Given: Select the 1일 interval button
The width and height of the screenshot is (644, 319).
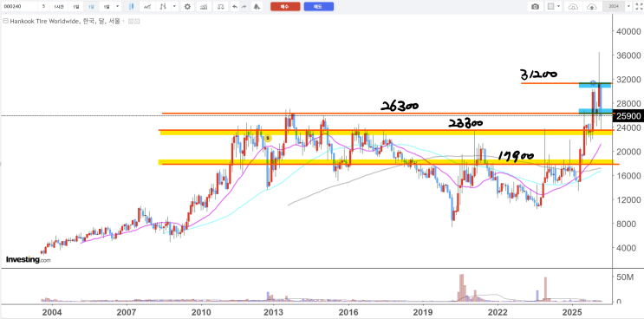Looking at the screenshot, I should (x=75, y=7).
